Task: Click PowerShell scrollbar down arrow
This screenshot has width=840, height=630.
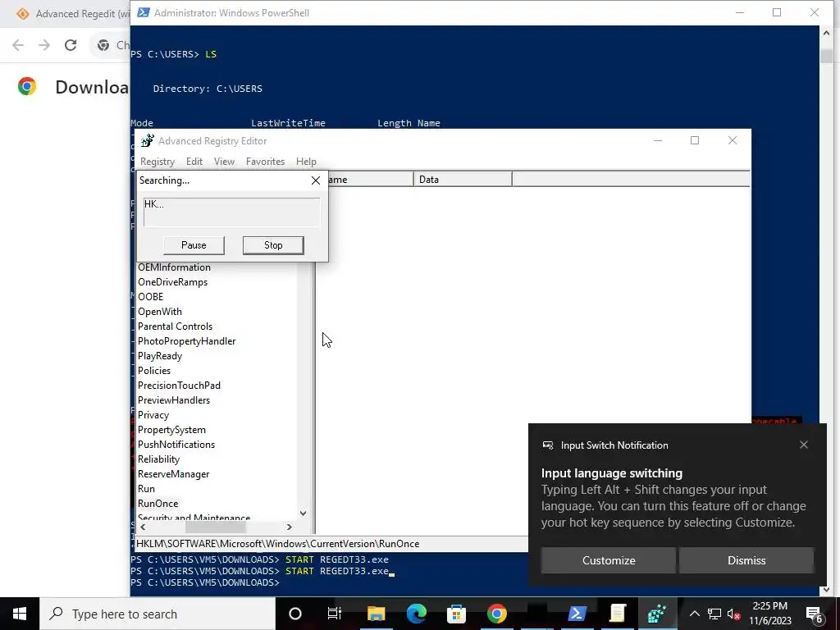Action: click(x=825, y=590)
